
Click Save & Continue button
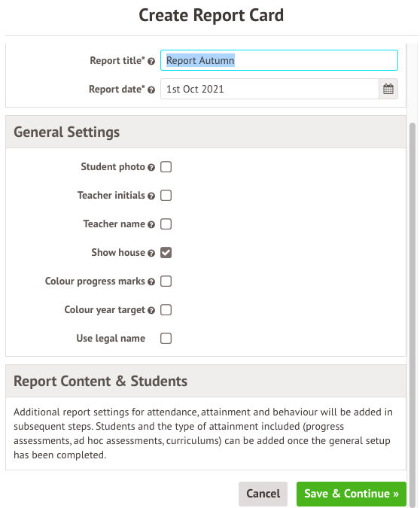click(352, 494)
